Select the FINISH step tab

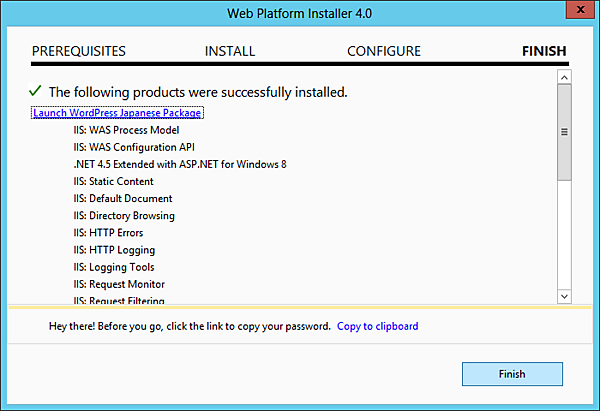544,51
